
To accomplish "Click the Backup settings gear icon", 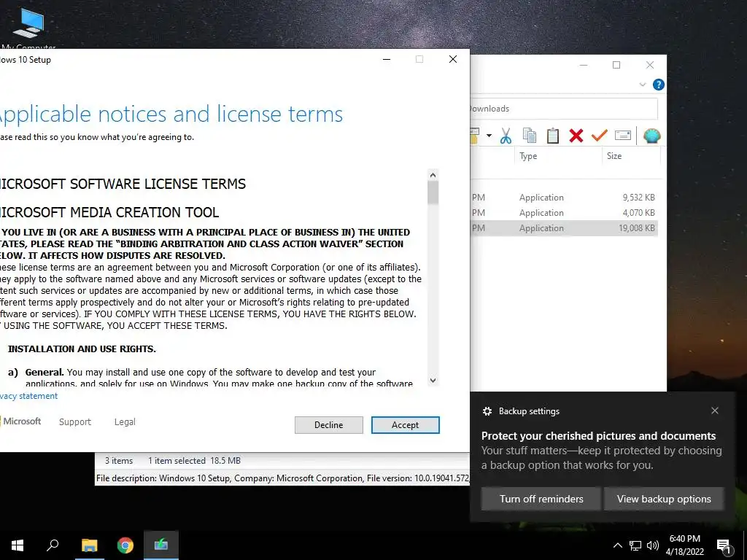I will [487, 411].
